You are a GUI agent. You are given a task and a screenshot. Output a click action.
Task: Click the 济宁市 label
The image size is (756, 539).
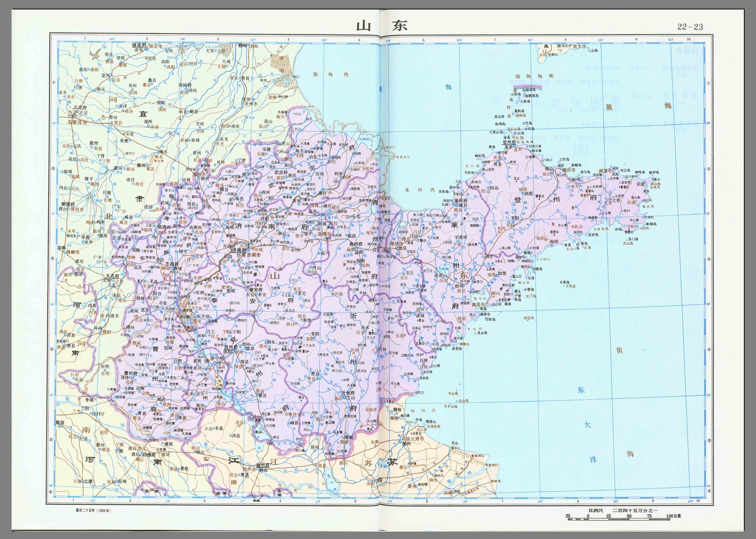coord(224,364)
